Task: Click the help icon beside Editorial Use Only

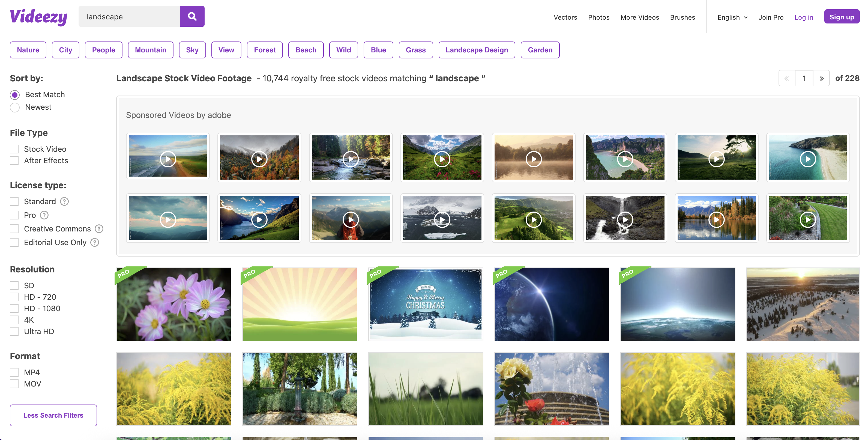Action: pos(95,242)
